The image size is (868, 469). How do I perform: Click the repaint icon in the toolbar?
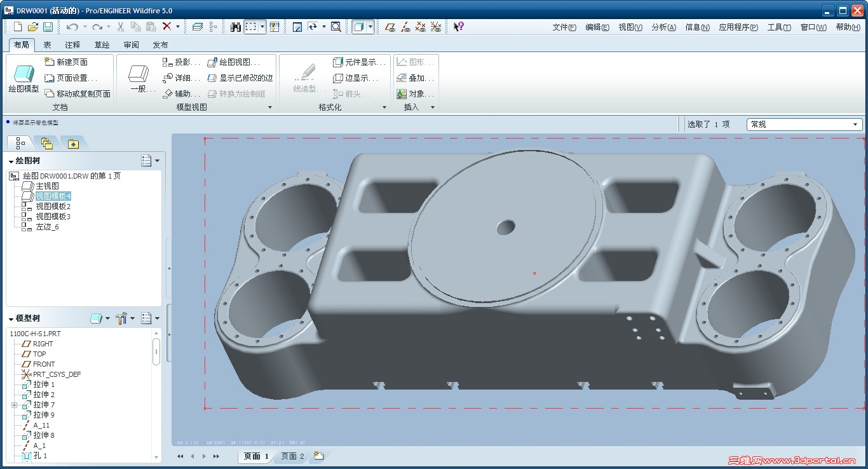coord(297,27)
